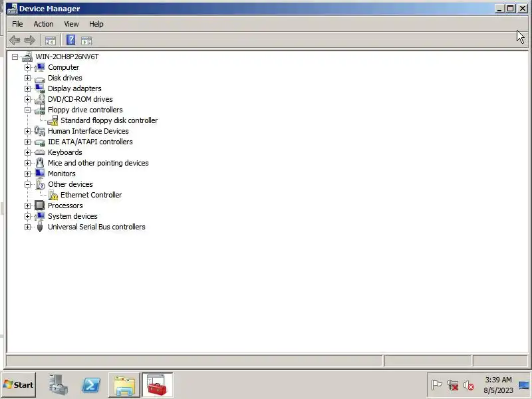Click the network disconnected tray icon
Screen dimensions: 532x399
click(453, 385)
